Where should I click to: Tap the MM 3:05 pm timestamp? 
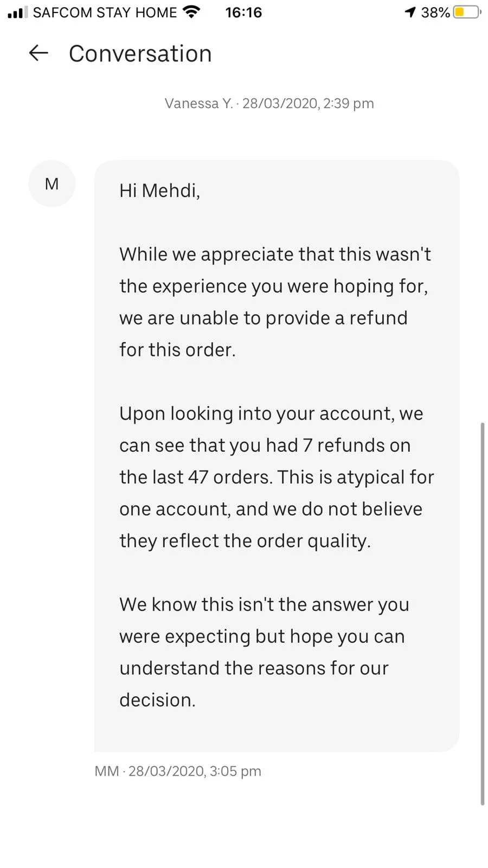click(178, 771)
